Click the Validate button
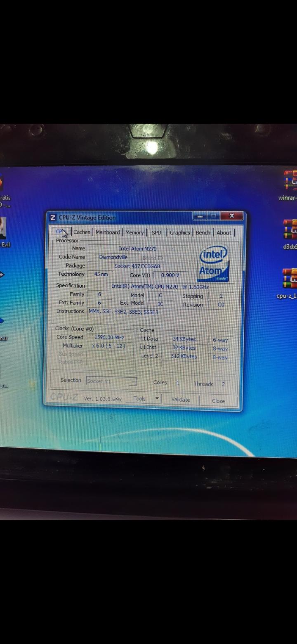This screenshot has height=644, width=297. [x=181, y=400]
